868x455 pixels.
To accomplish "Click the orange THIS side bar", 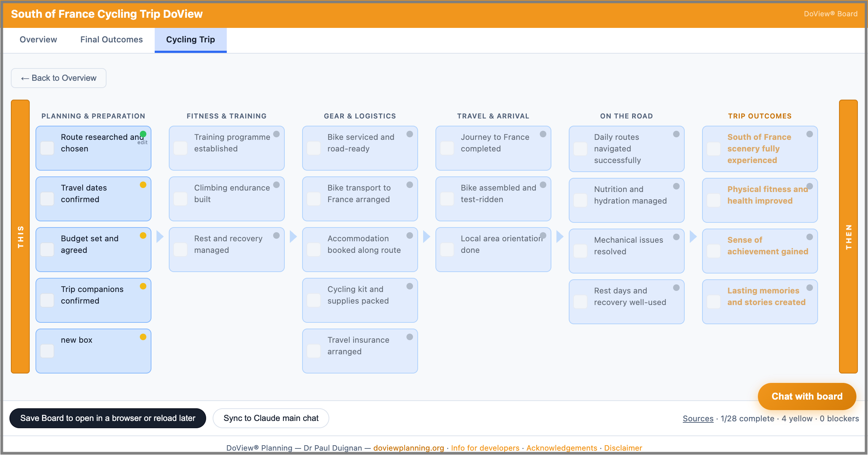I will pos(20,237).
